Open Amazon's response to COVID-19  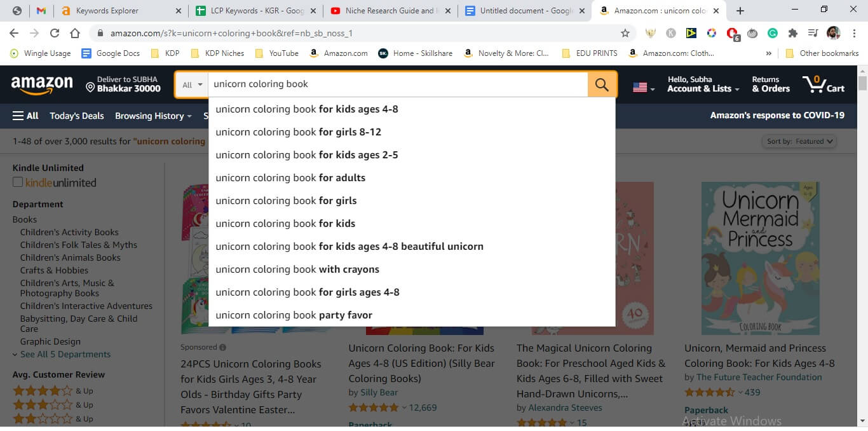coord(777,116)
